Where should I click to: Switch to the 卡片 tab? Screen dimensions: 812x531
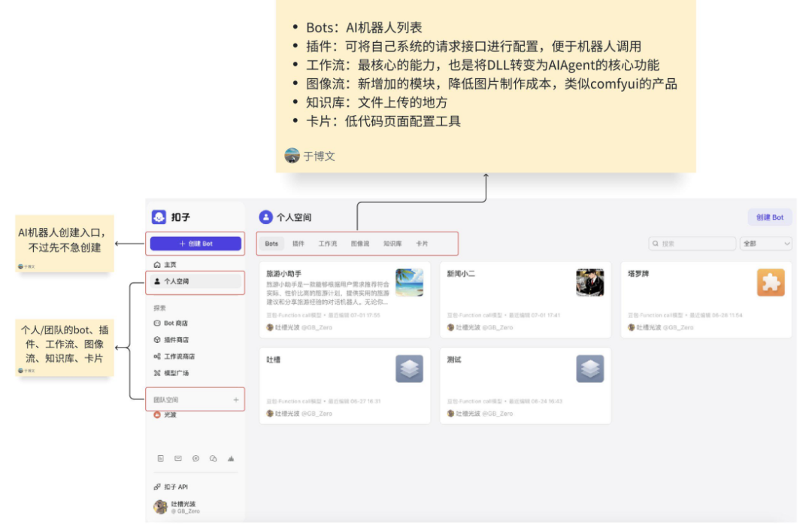click(422, 244)
